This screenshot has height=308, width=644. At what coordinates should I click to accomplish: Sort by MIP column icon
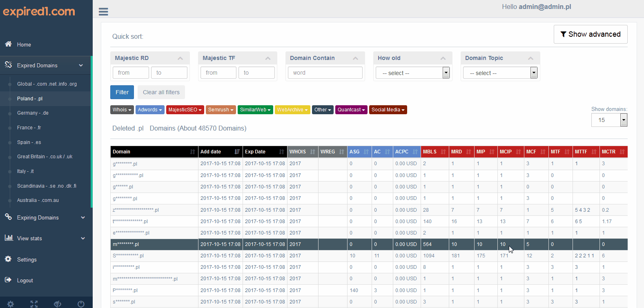(492, 152)
